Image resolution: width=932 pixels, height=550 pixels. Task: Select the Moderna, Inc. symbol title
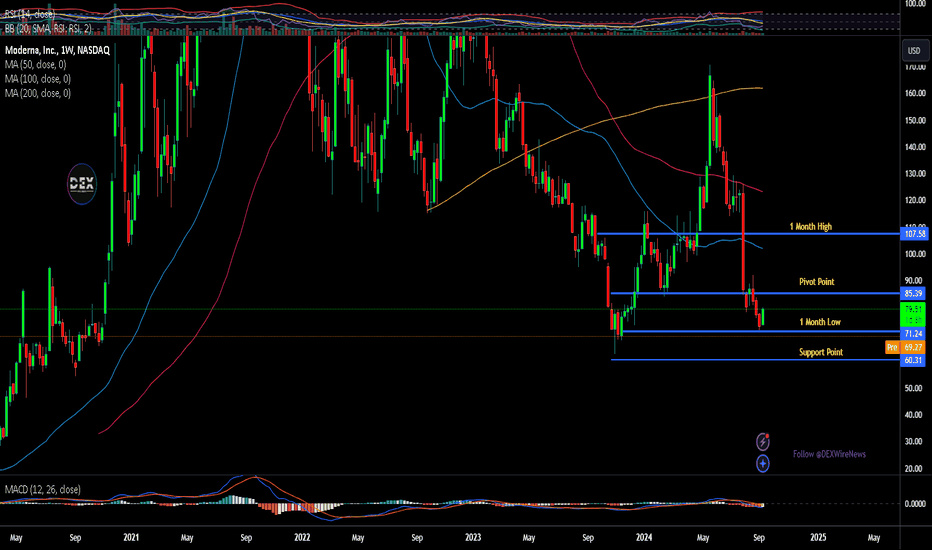tap(57, 51)
